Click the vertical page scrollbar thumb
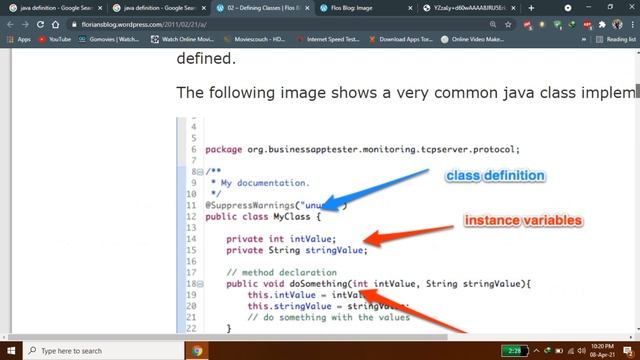Screen dimensions: 640x360 637,91
